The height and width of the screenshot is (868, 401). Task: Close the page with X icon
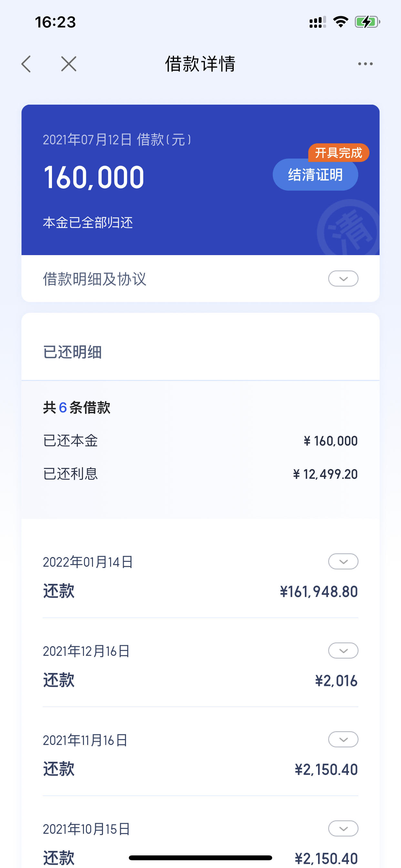(x=69, y=64)
